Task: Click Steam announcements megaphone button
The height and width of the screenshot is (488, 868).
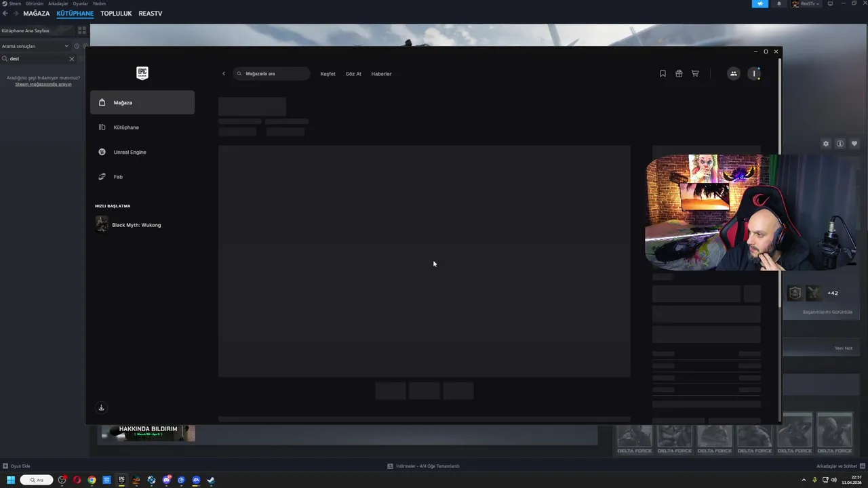Action: (x=759, y=3)
